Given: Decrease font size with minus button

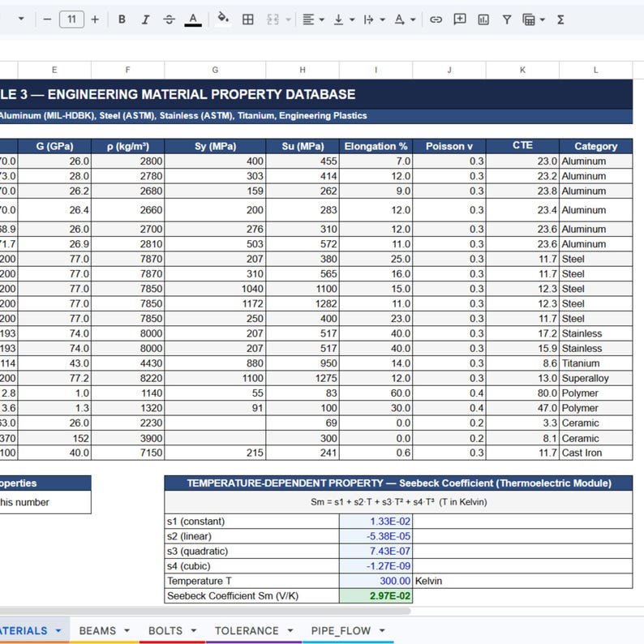Looking at the screenshot, I should (x=47, y=19).
